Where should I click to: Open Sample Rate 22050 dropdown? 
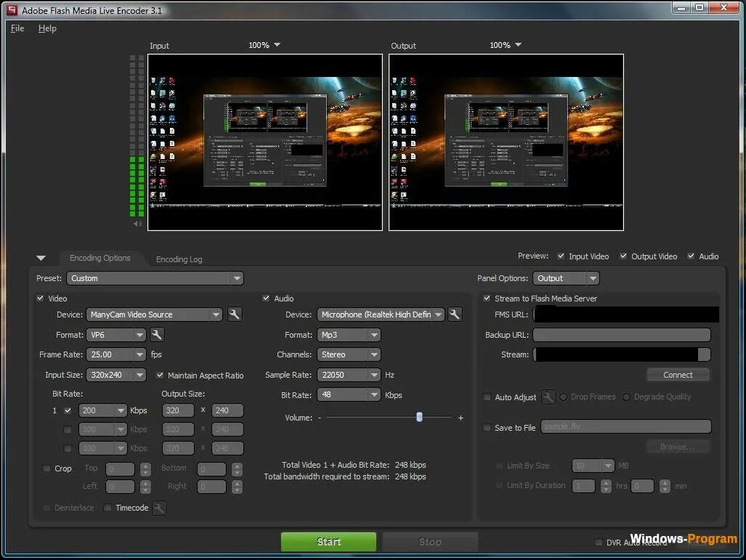pyautogui.click(x=349, y=375)
